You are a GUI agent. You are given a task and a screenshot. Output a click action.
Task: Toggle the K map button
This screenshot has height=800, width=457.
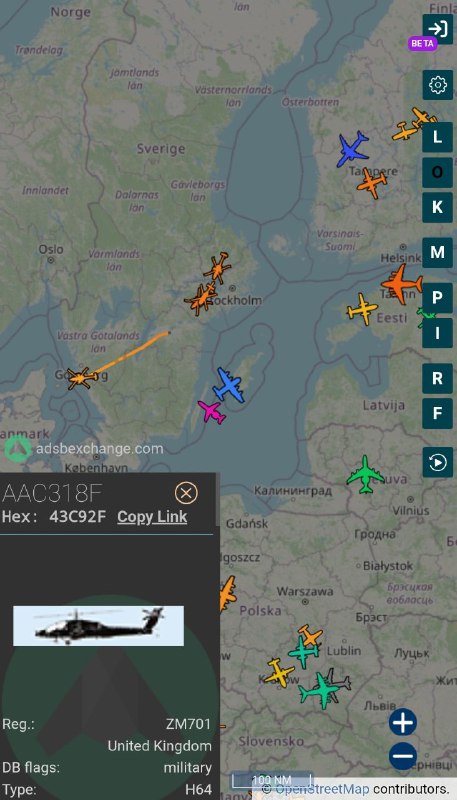click(x=438, y=208)
